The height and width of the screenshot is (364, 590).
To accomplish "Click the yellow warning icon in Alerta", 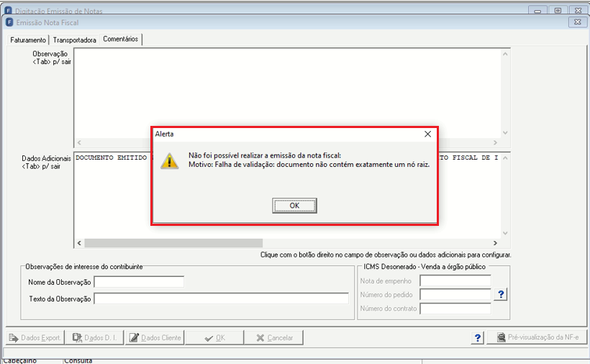I will point(169,161).
